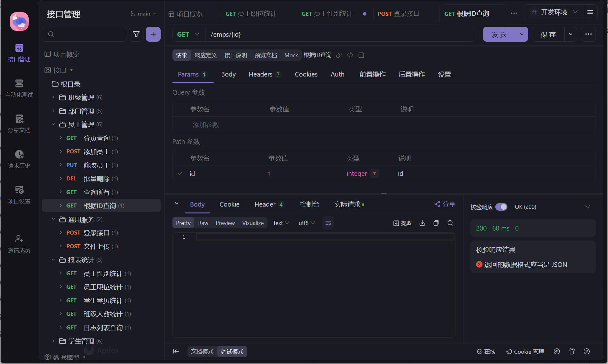Click the purple plus add button
This screenshot has height=364, width=608.
coord(153,34)
